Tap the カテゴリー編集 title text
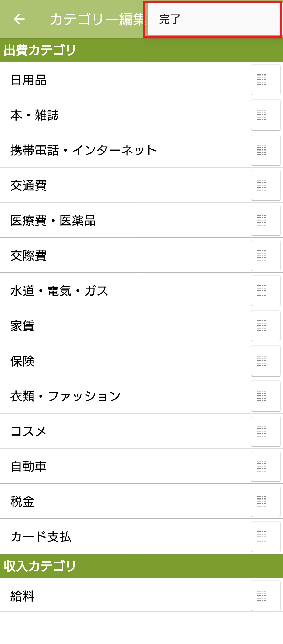The width and height of the screenshot is (283, 644). tap(97, 19)
